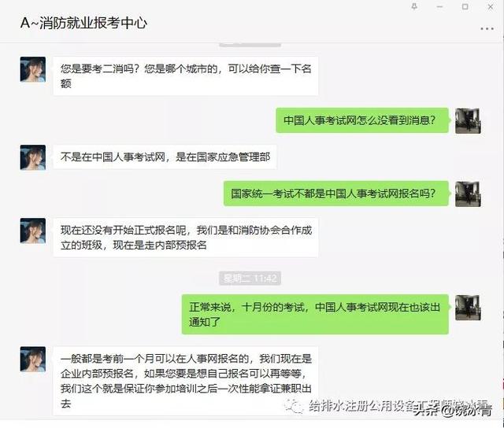This screenshot has width=504, height=428.
Task: Click the green bubble starting 正常来说，十月份的考试
Action: [315, 315]
